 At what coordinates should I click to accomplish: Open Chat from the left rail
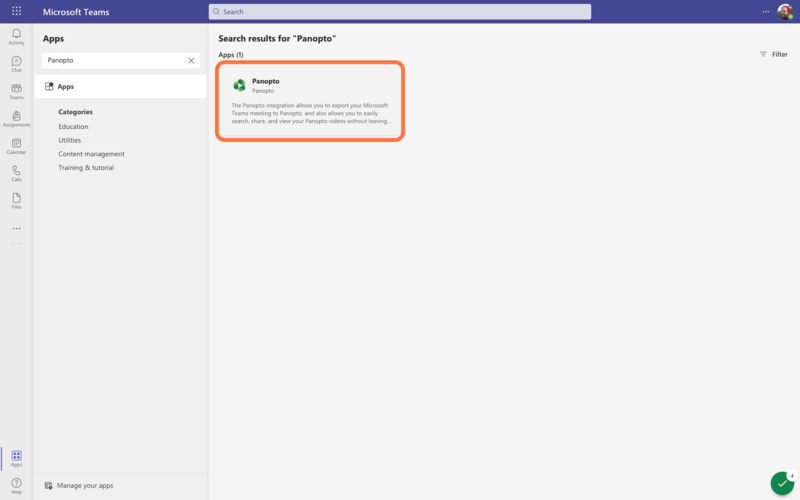(x=16, y=64)
